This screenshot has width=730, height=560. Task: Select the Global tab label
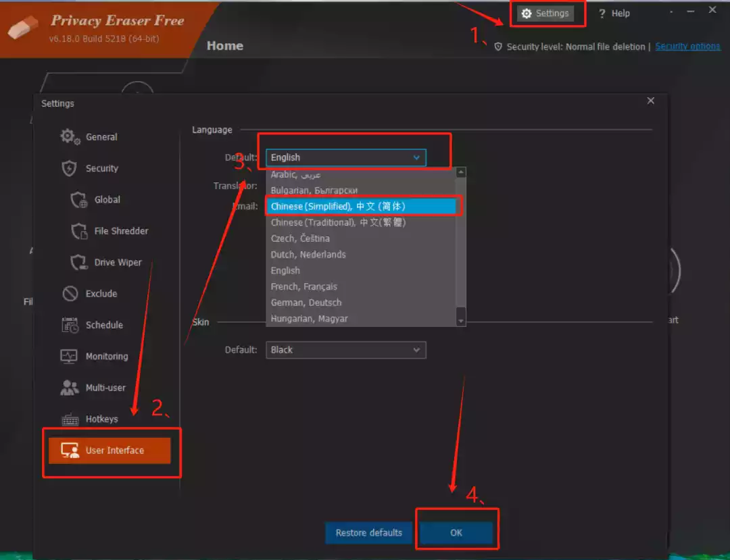[107, 199]
